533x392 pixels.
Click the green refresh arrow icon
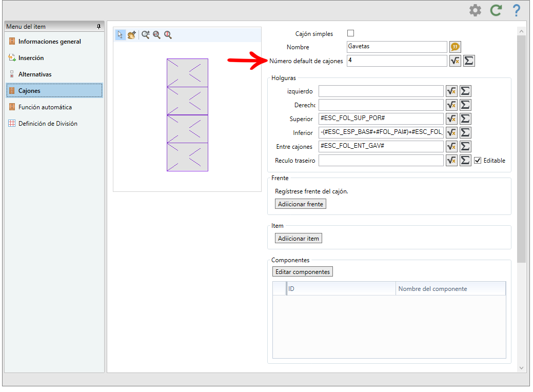pos(496,10)
